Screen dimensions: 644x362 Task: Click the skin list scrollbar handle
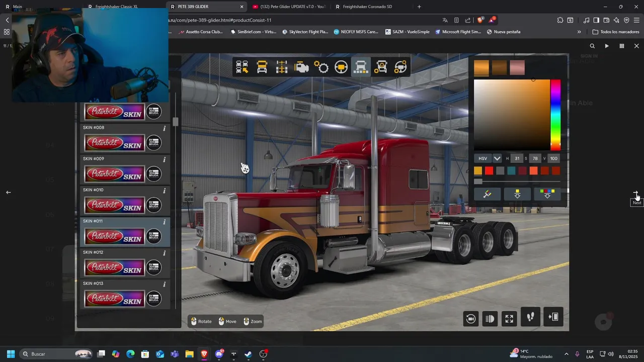[x=176, y=122]
